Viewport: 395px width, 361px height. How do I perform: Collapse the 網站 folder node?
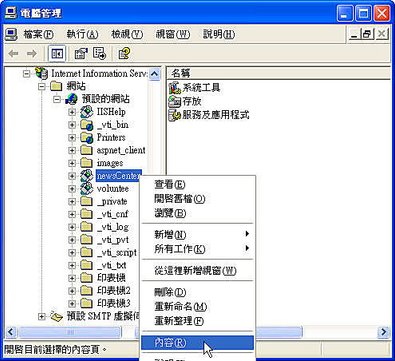42,86
